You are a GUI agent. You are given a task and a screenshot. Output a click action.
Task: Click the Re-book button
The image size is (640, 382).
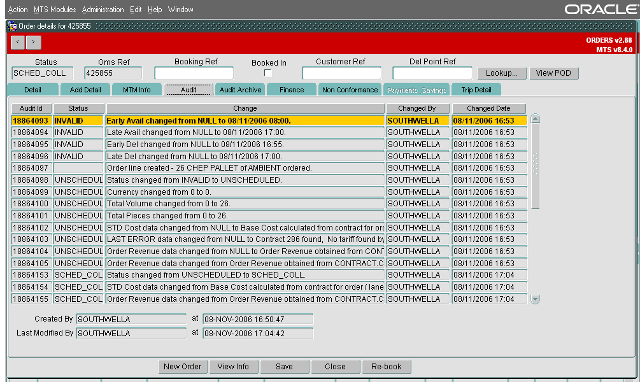(386, 366)
